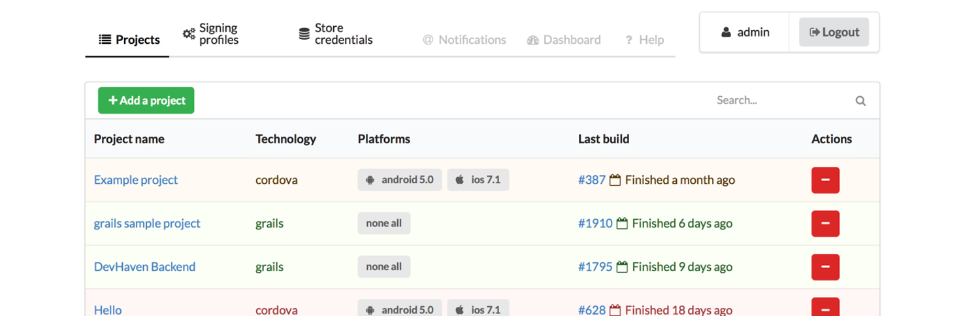This screenshot has height=327, width=980.
Task: Click the @ icon beside Notifications
Action: tap(428, 40)
